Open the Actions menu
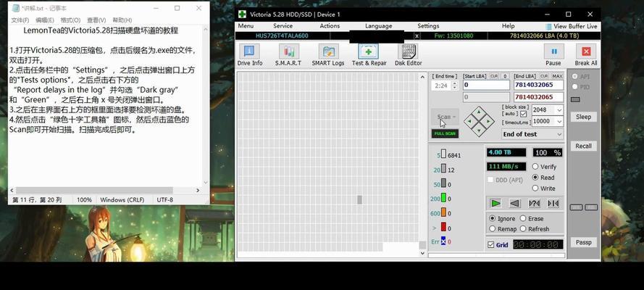Screen dimensions: 644x290 tap(330, 26)
